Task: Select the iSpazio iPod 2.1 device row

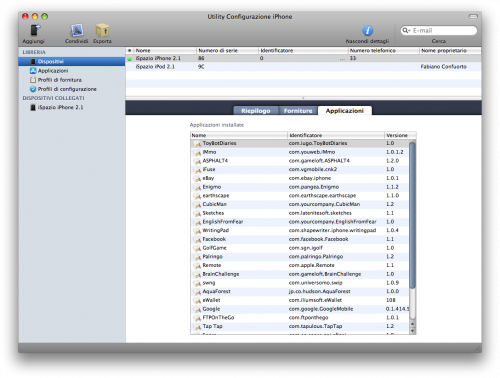Action: click(303, 67)
